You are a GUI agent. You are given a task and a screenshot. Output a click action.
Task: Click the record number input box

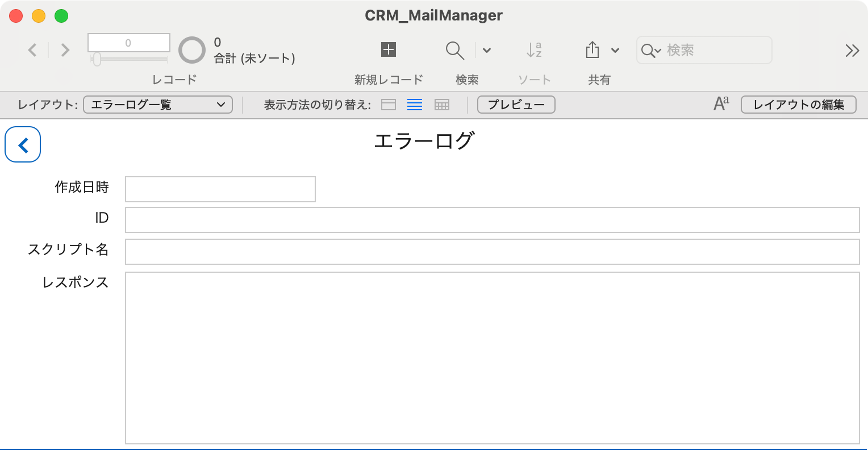129,43
